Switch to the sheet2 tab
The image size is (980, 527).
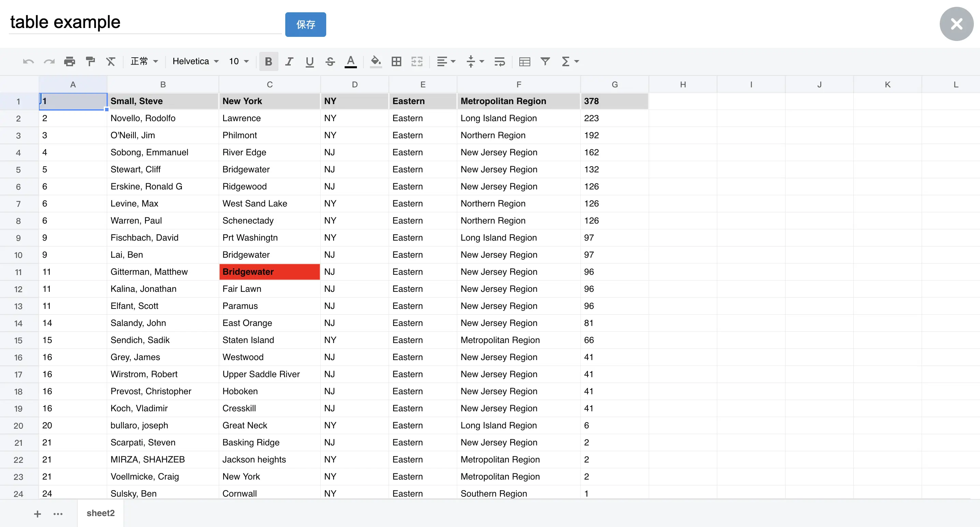(x=101, y=513)
